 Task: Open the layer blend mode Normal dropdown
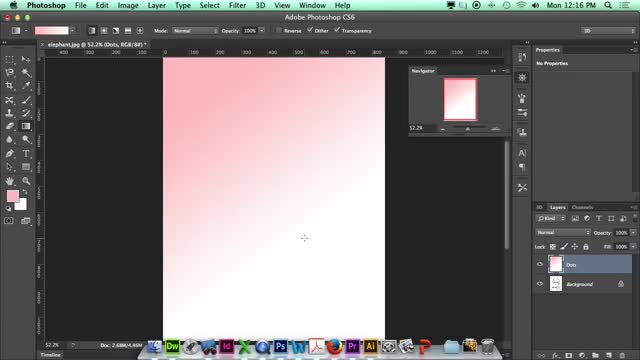click(562, 232)
